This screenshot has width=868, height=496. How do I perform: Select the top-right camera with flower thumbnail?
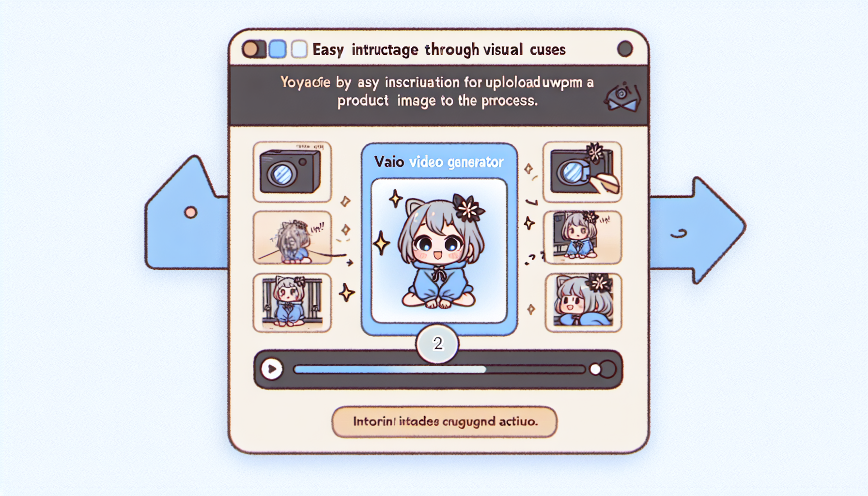click(x=583, y=171)
